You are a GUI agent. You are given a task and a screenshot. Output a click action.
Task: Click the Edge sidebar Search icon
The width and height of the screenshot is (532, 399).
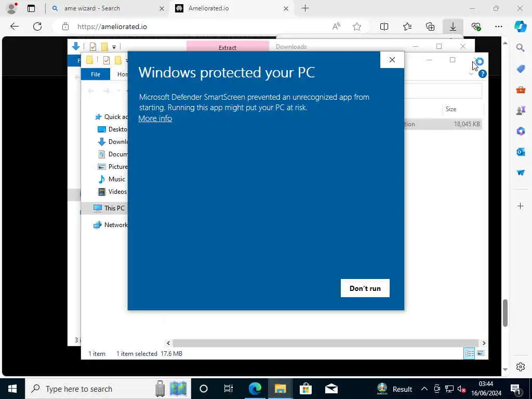(520, 47)
